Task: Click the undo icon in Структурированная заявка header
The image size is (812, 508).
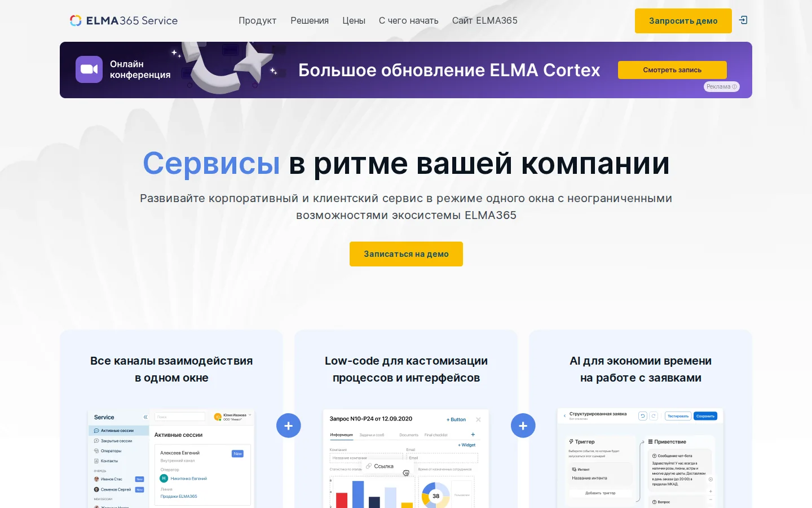Action: coord(642,416)
